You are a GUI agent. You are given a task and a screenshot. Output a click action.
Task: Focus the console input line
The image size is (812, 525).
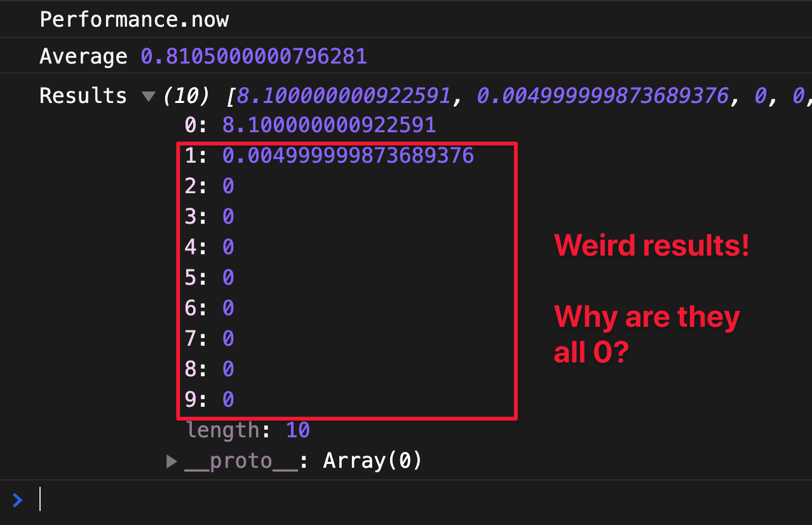381,500
